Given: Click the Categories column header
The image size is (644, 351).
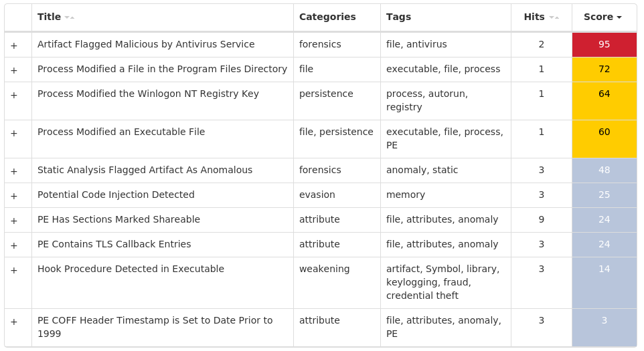Looking at the screenshot, I should 327,17.
